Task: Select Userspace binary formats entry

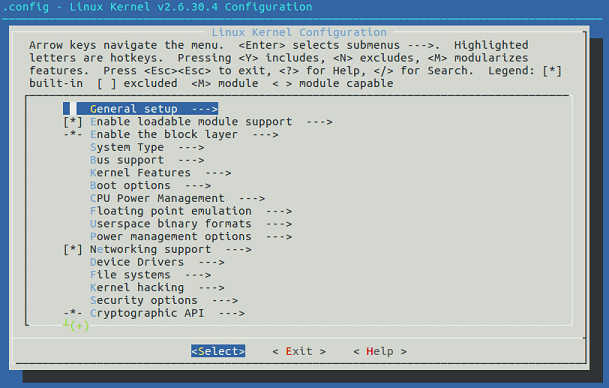Action: [191, 224]
